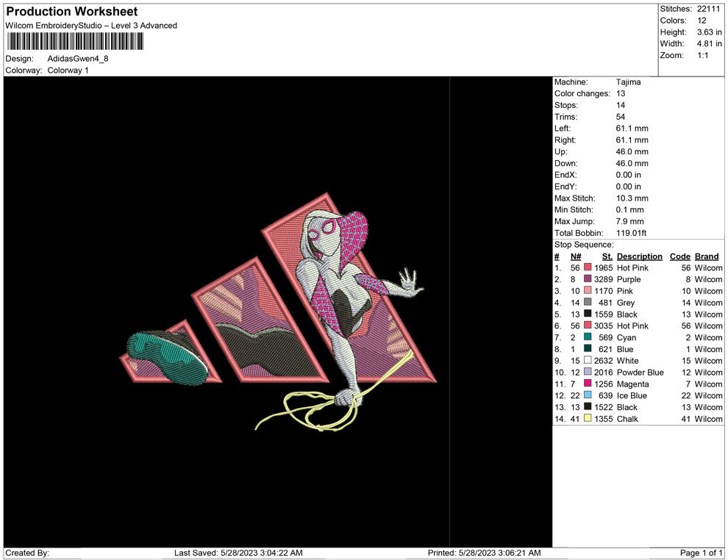728x560 pixels.
Task: Select the Total Bobbin value '119.01ft'
Action: coord(631,233)
